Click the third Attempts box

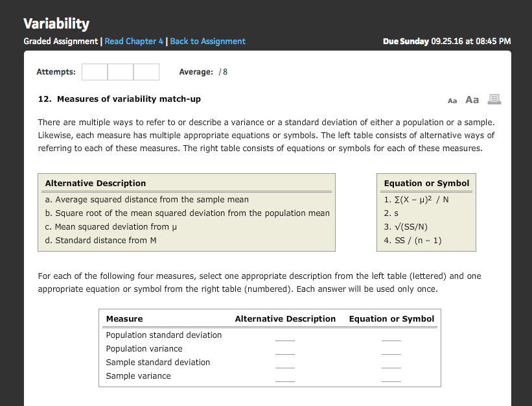point(146,72)
